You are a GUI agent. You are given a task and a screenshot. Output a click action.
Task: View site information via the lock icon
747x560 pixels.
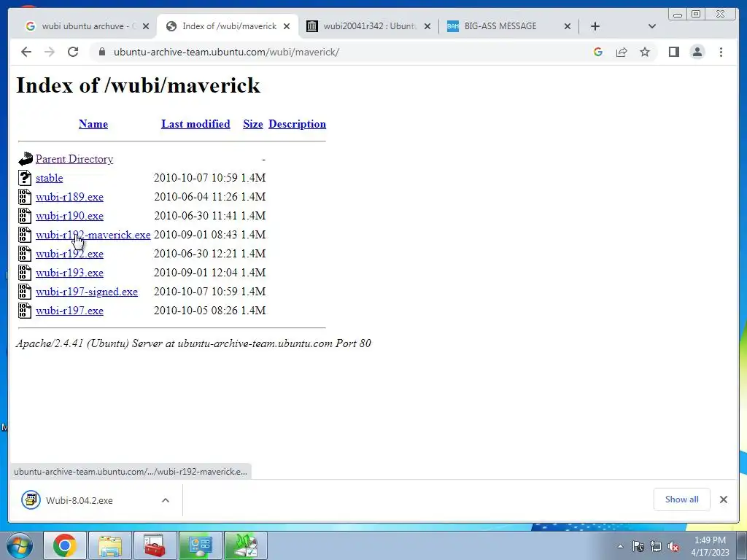(101, 52)
